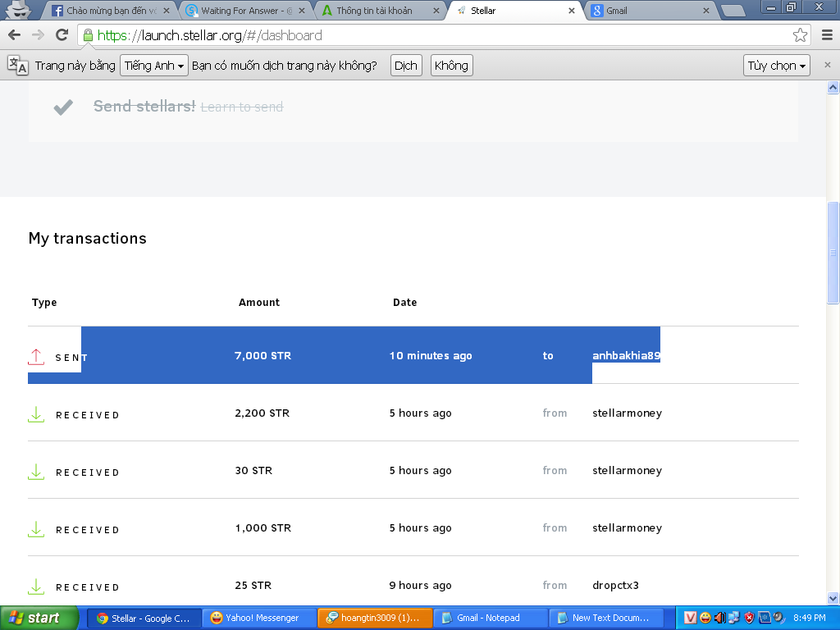Click the Amount column header
840x630 pixels.
pos(259,303)
